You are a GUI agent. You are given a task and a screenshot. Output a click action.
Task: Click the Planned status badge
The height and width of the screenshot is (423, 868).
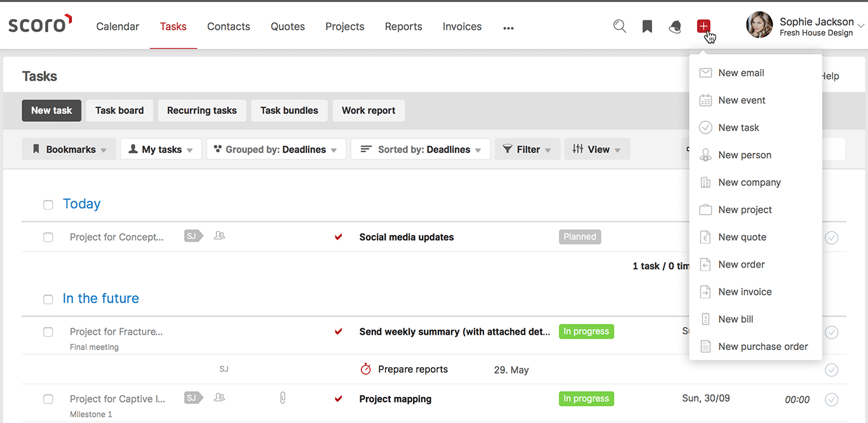580,237
